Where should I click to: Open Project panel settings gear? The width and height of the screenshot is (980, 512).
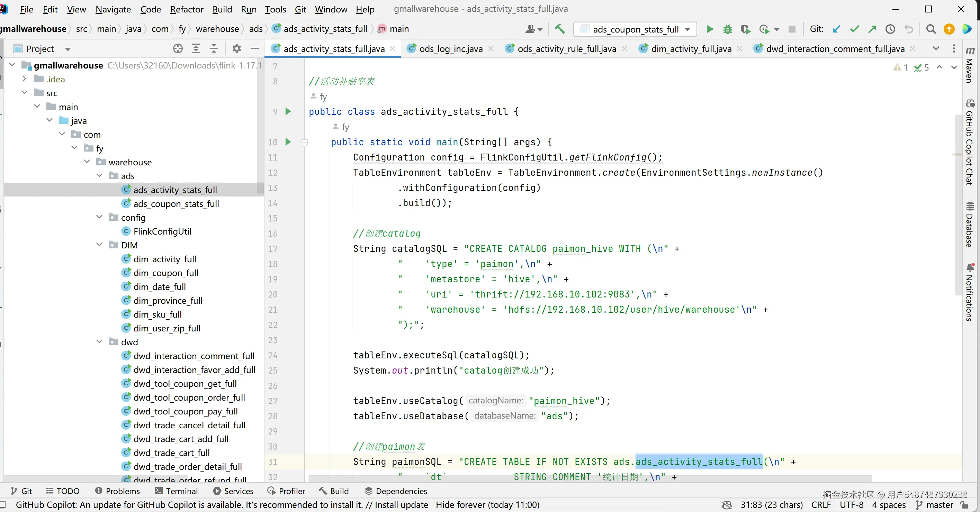[237, 49]
